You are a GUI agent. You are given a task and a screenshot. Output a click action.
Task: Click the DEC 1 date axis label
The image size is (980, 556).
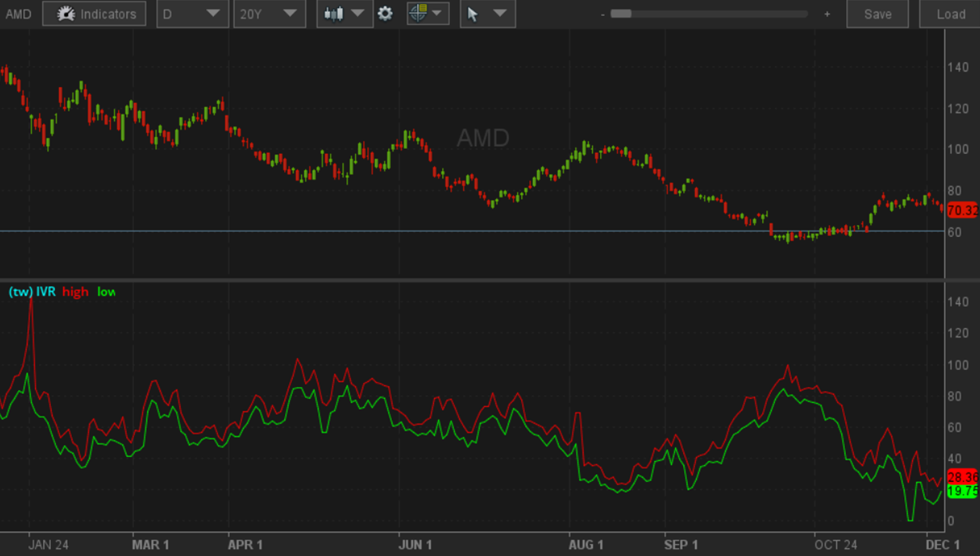tap(943, 545)
